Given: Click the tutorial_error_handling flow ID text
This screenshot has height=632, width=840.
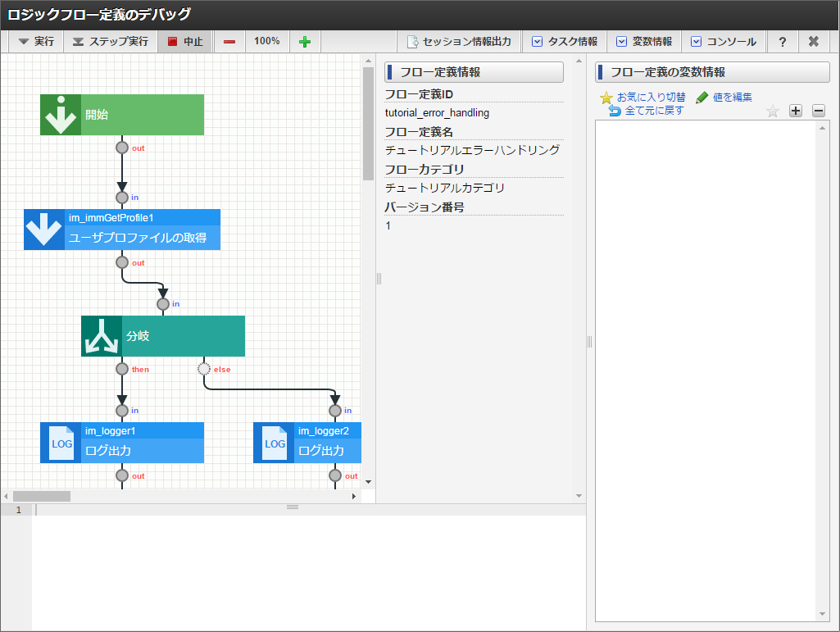Looking at the screenshot, I should pyautogui.click(x=437, y=112).
